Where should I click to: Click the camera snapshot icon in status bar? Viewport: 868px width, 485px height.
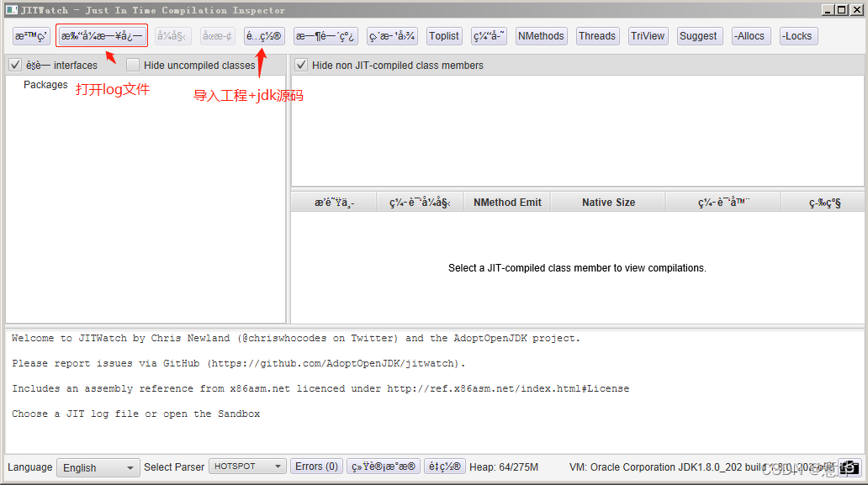[x=849, y=467]
